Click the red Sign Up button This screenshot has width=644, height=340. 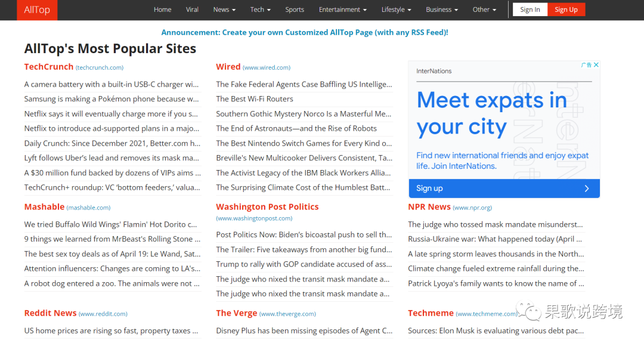click(566, 10)
